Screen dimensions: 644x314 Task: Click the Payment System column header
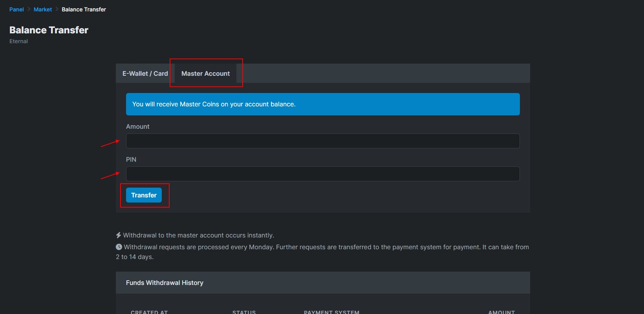(x=331, y=312)
